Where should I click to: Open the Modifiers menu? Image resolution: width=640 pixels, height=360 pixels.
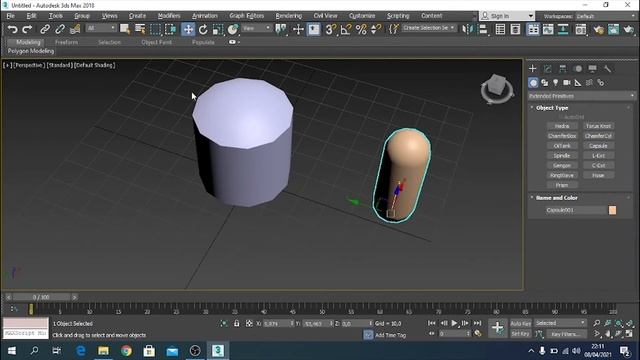(169, 16)
